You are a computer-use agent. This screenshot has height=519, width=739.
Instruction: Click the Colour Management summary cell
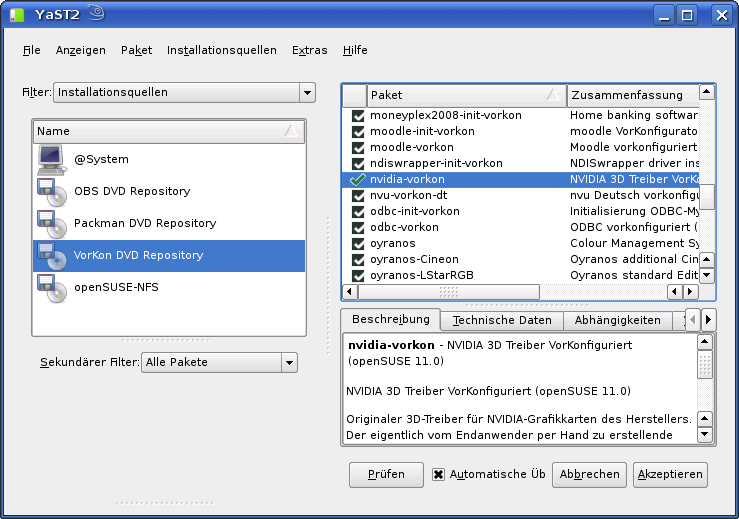pos(633,244)
